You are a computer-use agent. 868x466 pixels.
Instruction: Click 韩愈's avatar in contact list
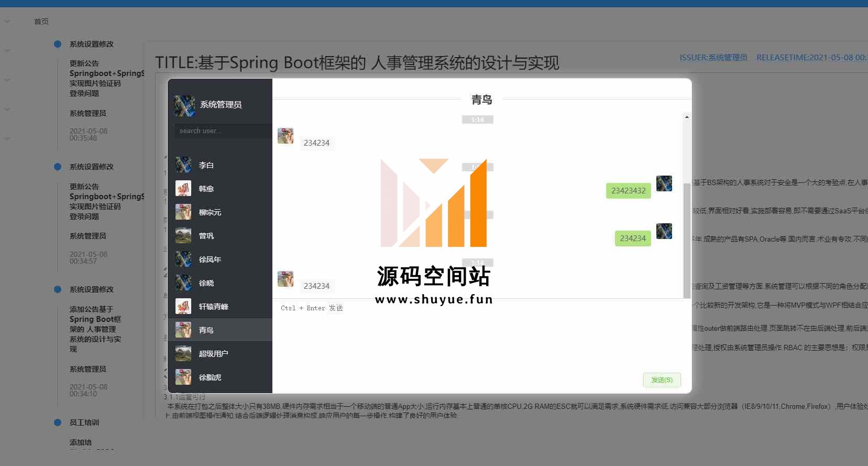(x=183, y=188)
